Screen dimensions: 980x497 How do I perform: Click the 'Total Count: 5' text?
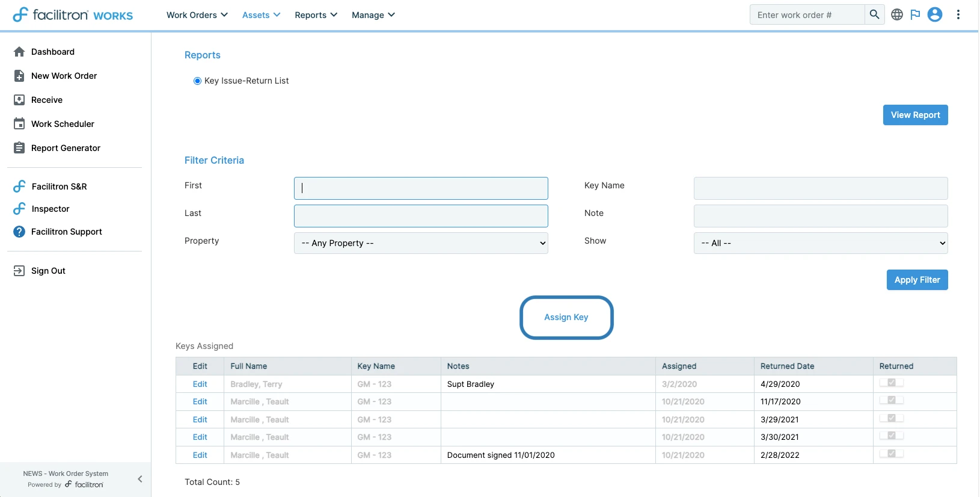tap(212, 482)
